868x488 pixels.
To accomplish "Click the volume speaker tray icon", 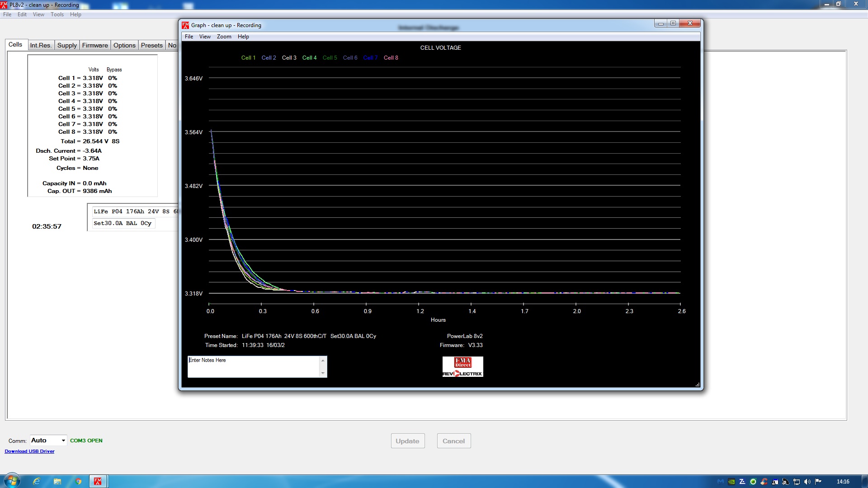I will pyautogui.click(x=807, y=482).
